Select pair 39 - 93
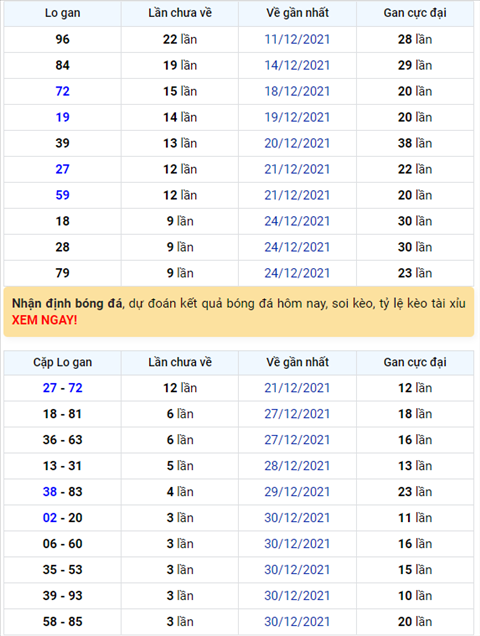The height and width of the screenshot is (636, 480). pos(62,595)
